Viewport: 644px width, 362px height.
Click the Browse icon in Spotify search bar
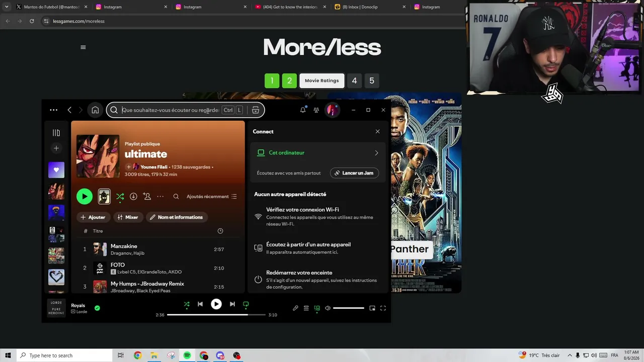coord(255,110)
